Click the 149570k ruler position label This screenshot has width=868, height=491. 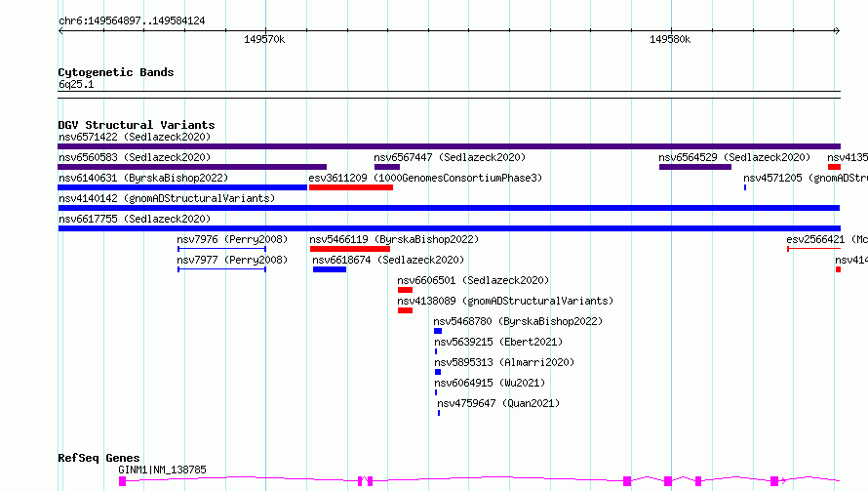coord(264,39)
